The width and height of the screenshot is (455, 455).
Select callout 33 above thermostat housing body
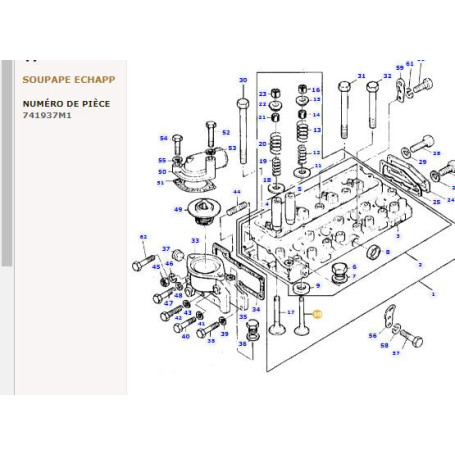[195, 240]
